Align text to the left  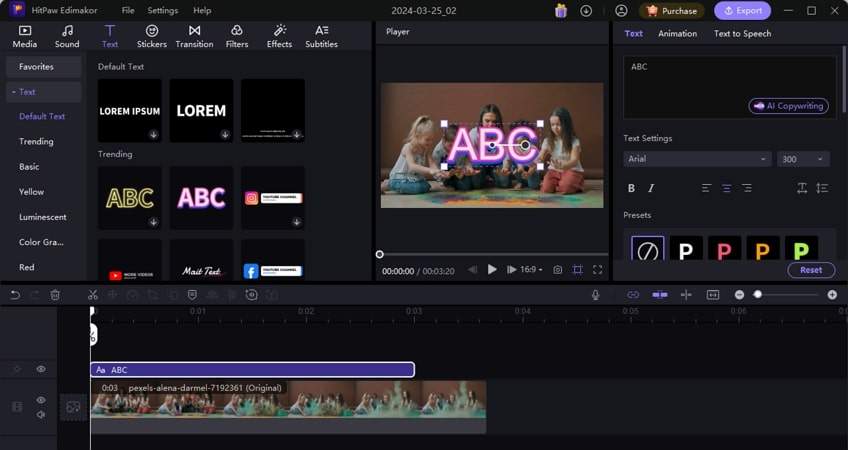coord(706,188)
